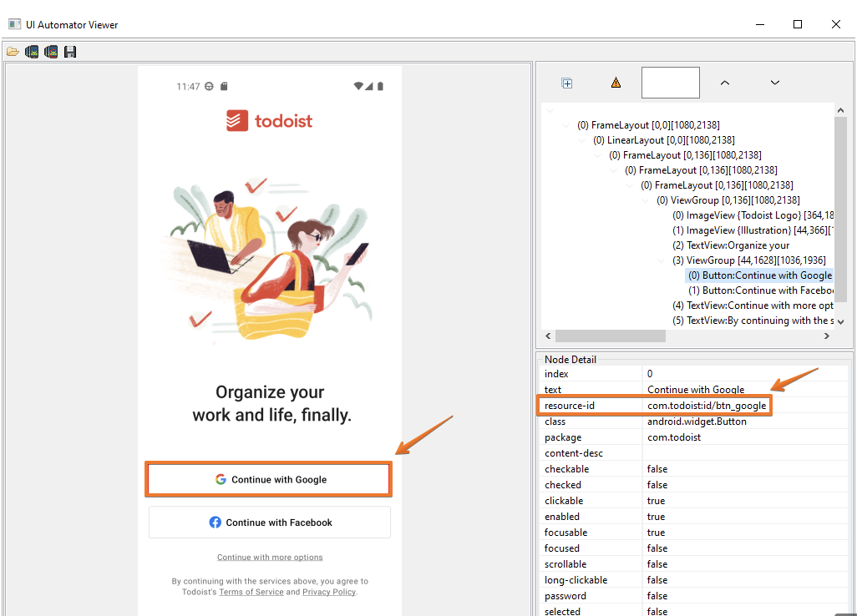Click the class value android.widget.Button

[x=697, y=422]
